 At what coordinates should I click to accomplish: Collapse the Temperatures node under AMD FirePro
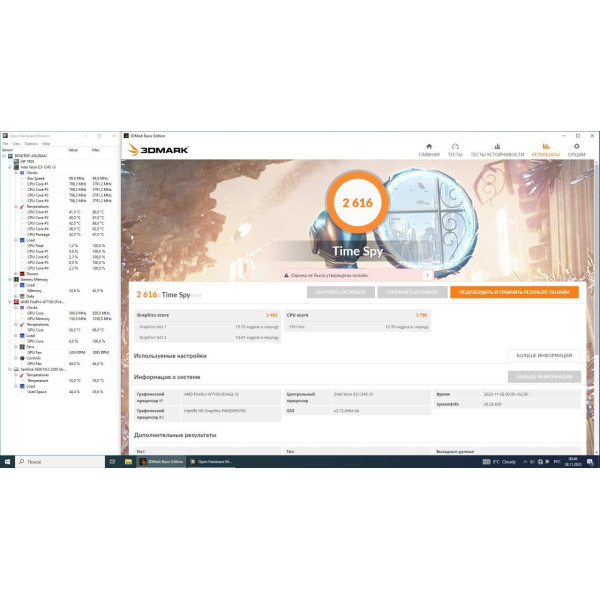pos(16,324)
